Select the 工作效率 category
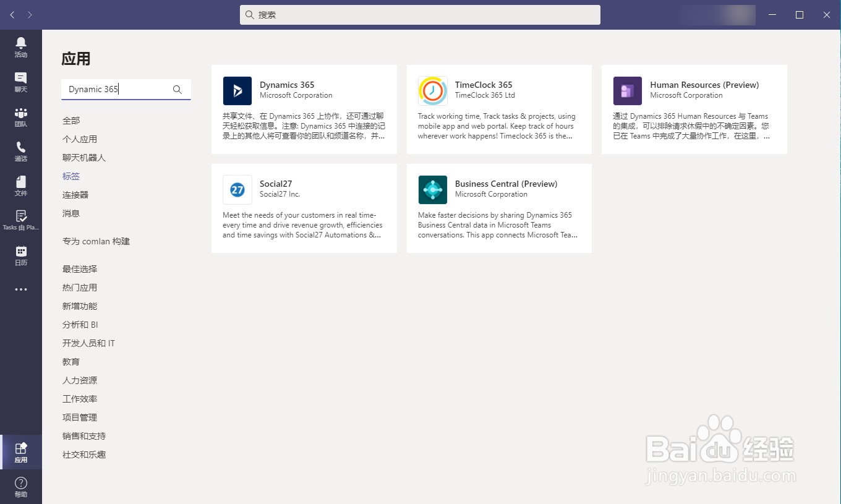Screen dimensions: 841x504 (x=80, y=399)
